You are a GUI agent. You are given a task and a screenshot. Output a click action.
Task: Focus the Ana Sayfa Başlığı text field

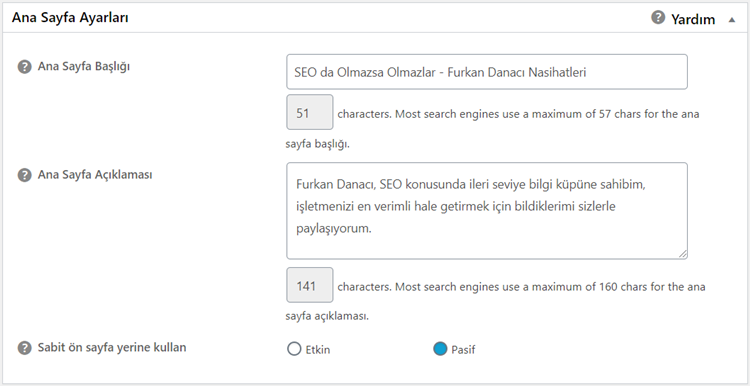click(x=487, y=72)
